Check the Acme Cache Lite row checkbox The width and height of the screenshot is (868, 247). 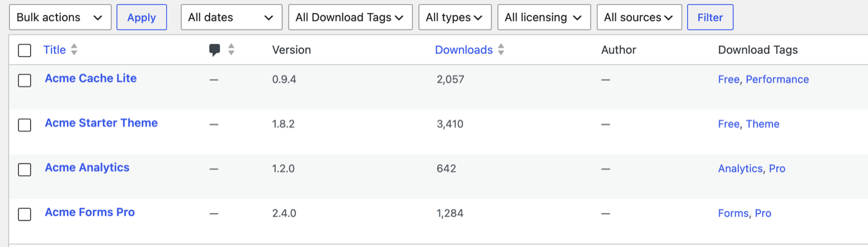click(x=24, y=80)
